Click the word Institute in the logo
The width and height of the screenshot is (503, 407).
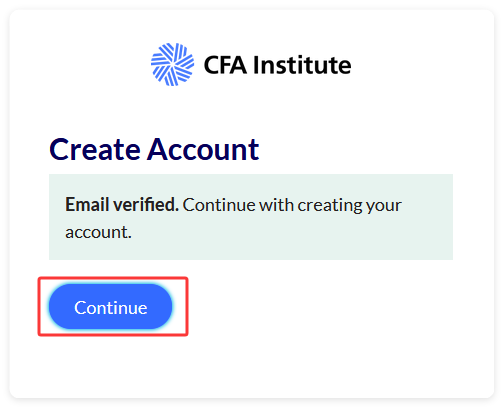pos(302,65)
